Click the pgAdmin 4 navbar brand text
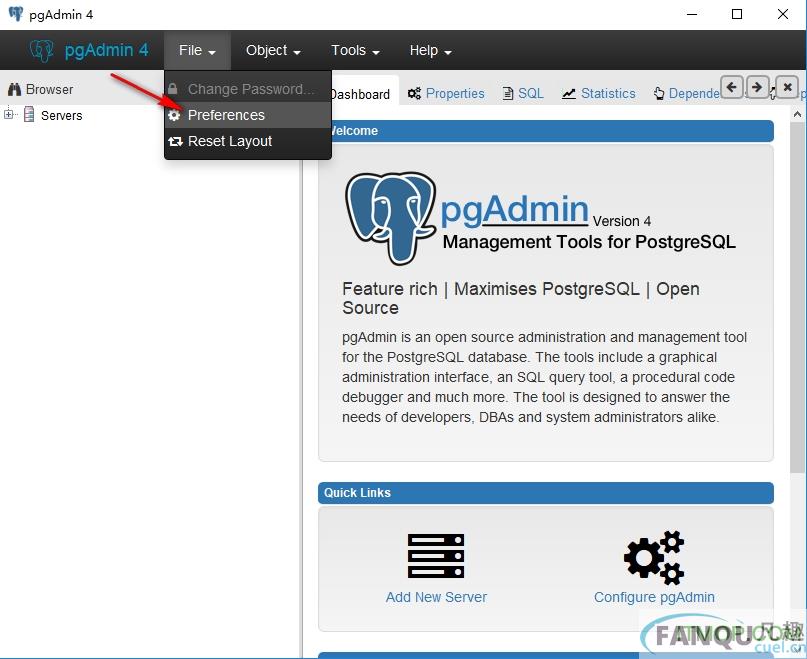 click(107, 50)
